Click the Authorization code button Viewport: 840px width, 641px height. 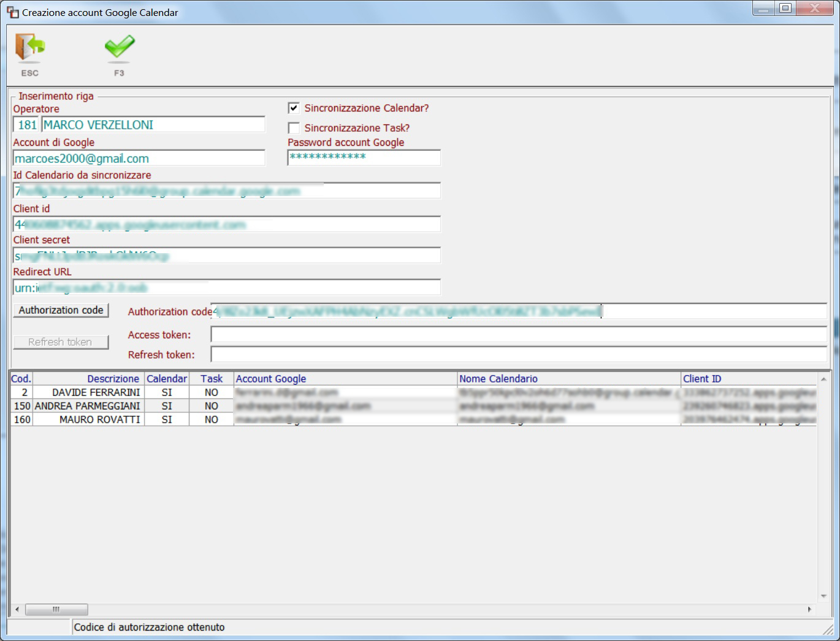61,310
